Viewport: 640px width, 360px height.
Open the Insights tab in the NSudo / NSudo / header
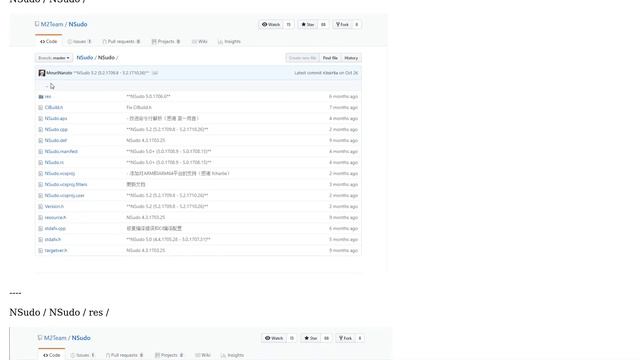pyautogui.click(x=229, y=42)
